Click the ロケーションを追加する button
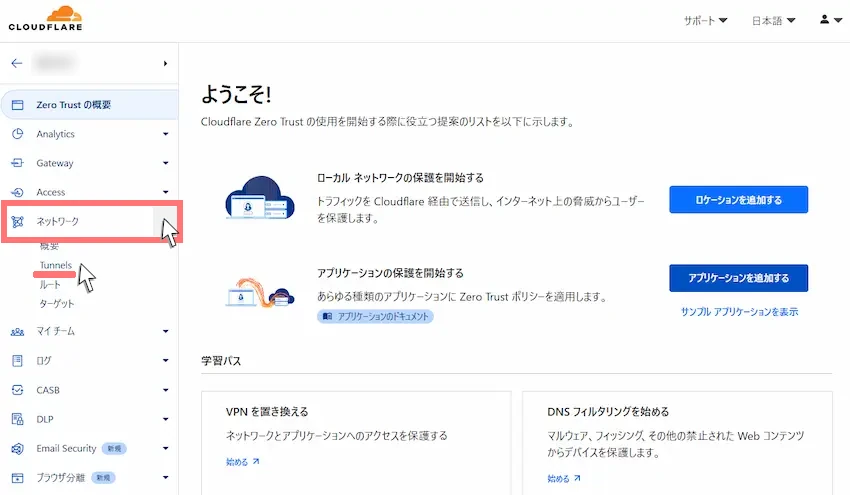850x495 pixels. (738, 200)
